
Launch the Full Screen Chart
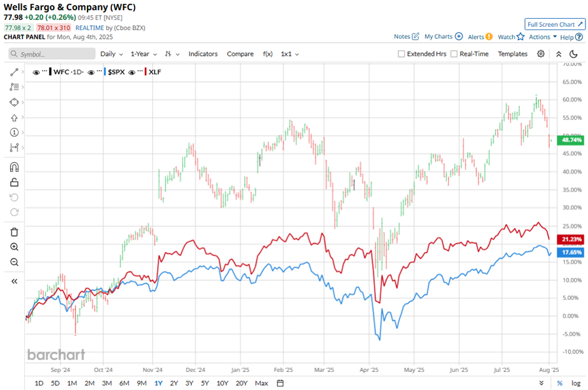click(x=555, y=24)
